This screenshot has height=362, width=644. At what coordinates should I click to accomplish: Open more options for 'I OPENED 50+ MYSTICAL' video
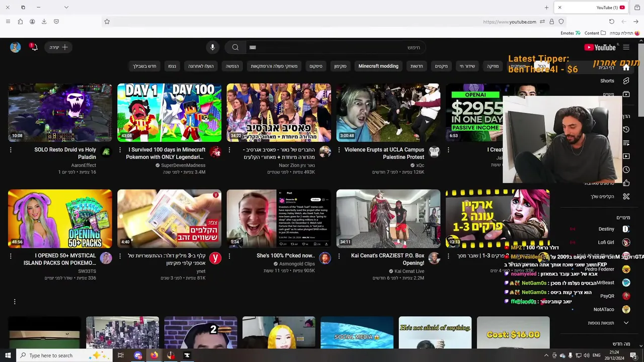coord(11,256)
